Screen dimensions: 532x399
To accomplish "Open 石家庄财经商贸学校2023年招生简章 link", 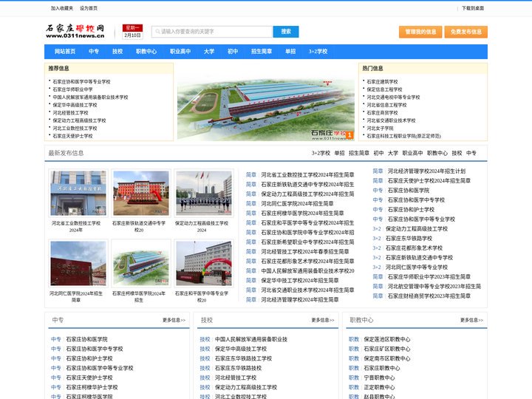I will (429, 296).
